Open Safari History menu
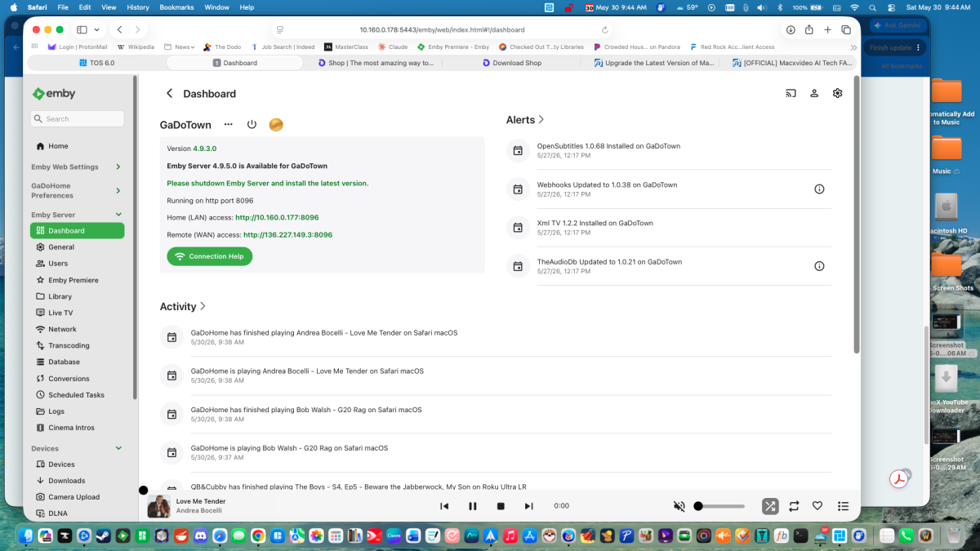This screenshot has width=980, height=551. 138,7
